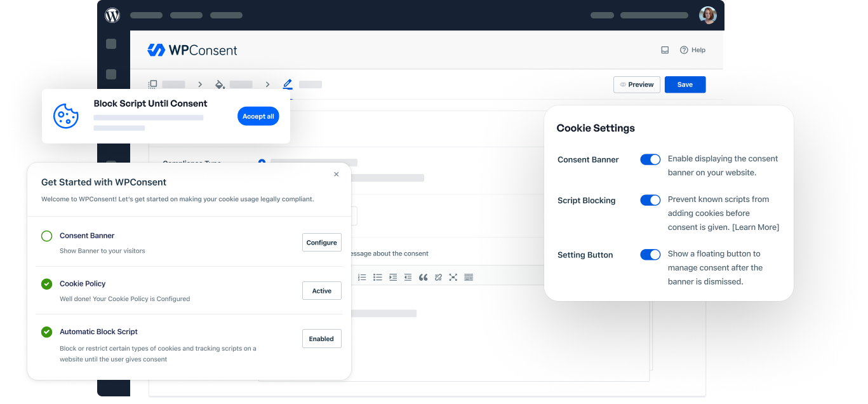Click the Consent Banner label in Cookie Settings
Image resolution: width=868 pixels, height=404 pixels.
pos(588,160)
